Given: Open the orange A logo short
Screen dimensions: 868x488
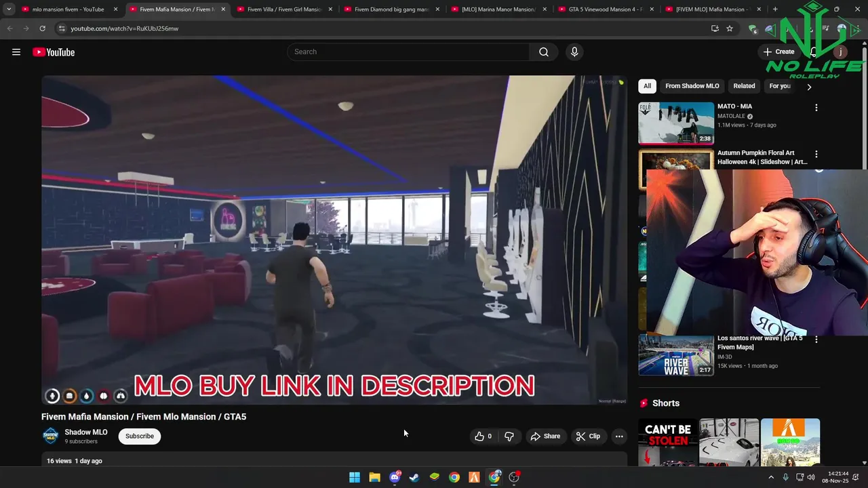Looking at the screenshot, I should tap(790, 442).
